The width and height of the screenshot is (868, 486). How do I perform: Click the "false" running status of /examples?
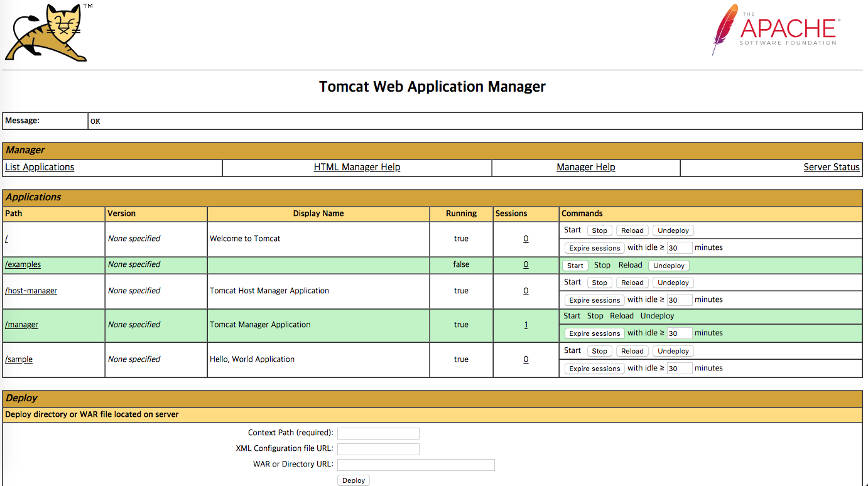click(x=461, y=264)
